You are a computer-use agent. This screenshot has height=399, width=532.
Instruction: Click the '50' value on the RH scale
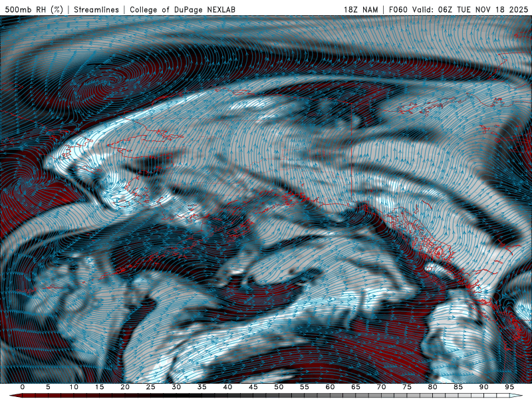279,387
